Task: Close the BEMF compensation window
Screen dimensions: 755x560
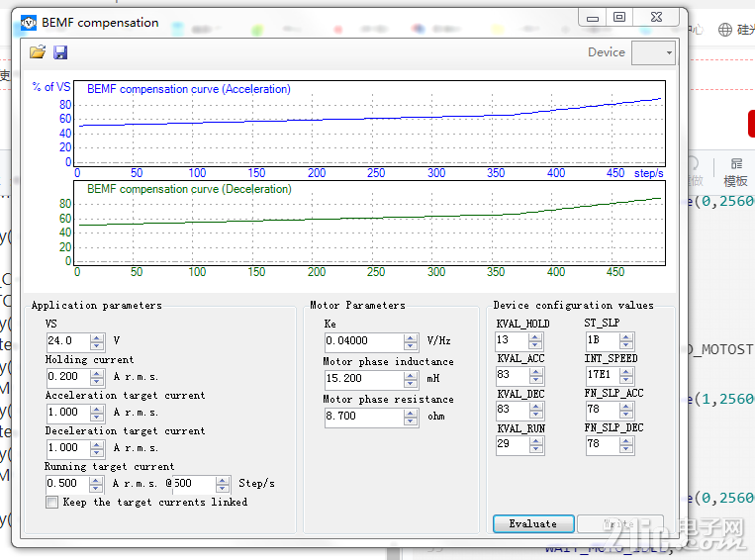Action: click(656, 18)
